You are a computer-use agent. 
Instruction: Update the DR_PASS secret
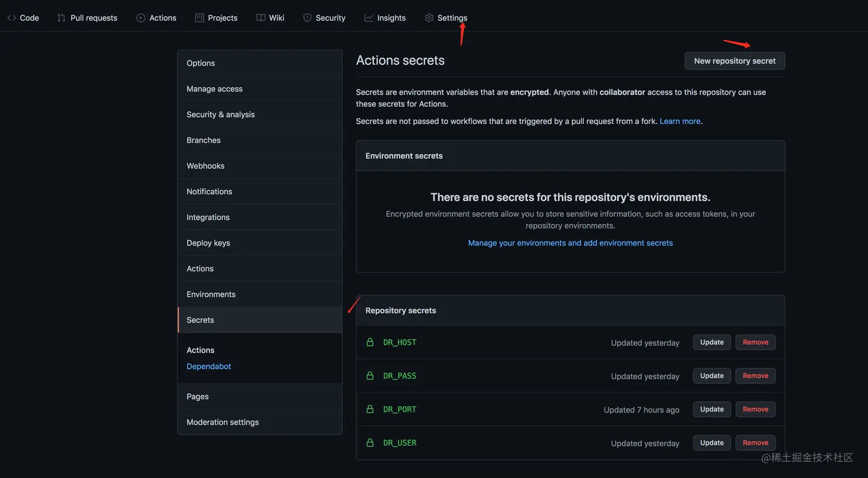(712, 376)
